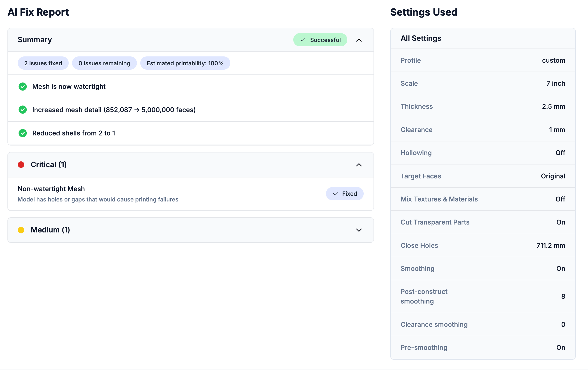Click the '2 issues fixed' pill
Viewport: 588px width, 377px height.
43,63
